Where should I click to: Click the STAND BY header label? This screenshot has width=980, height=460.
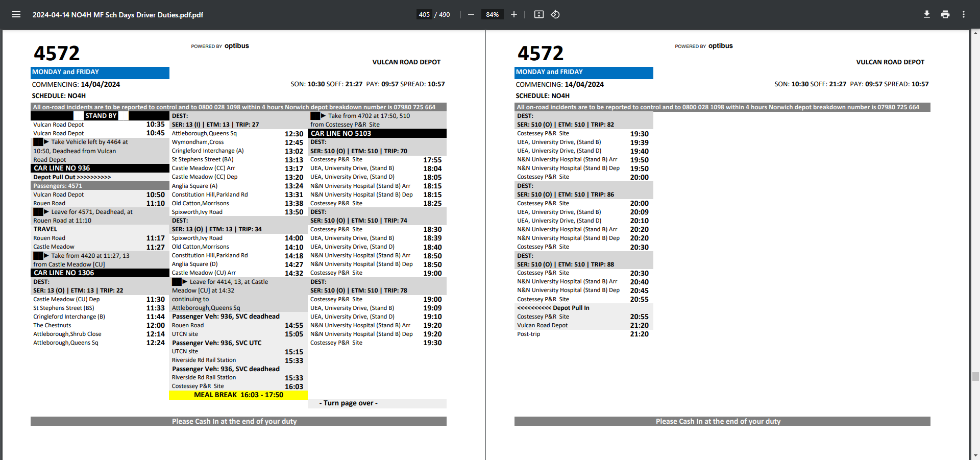click(101, 116)
